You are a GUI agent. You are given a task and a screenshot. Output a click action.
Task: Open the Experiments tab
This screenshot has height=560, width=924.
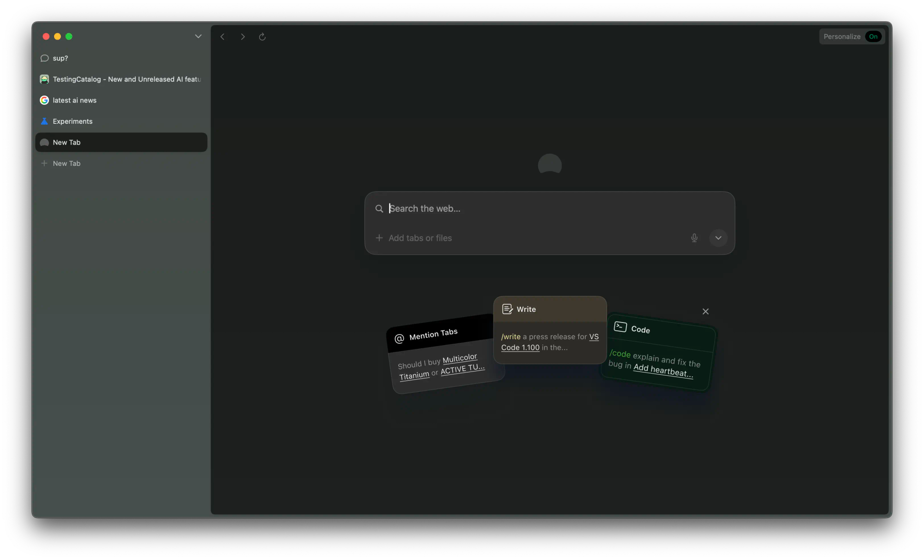(73, 122)
